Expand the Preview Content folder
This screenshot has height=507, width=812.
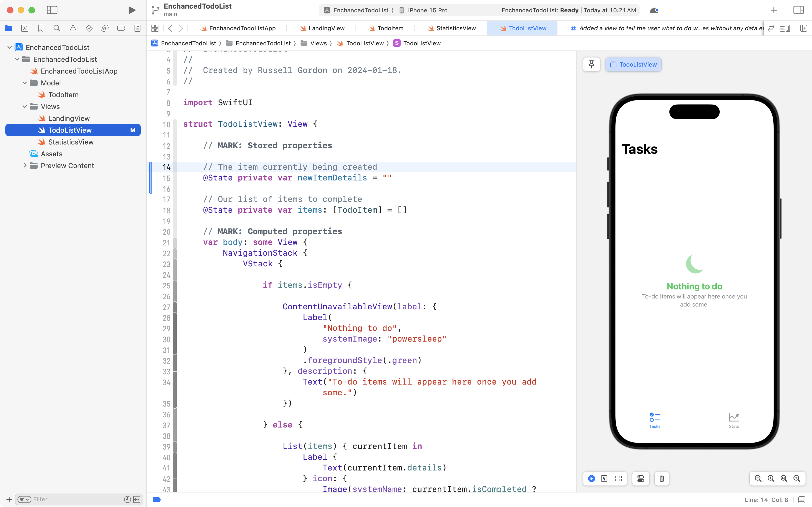pos(25,165)
